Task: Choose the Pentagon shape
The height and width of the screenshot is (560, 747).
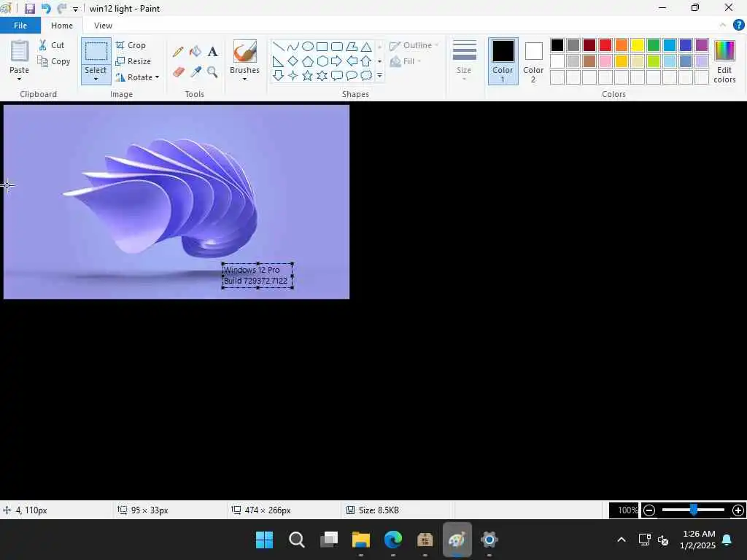Action: 308,61
